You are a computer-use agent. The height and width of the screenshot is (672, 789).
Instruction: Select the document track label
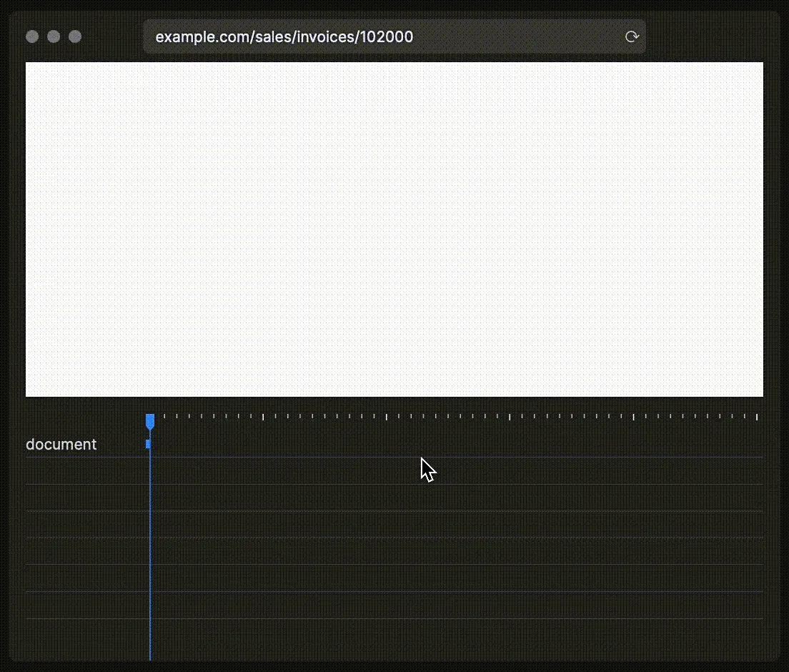(x=61, y=444)
